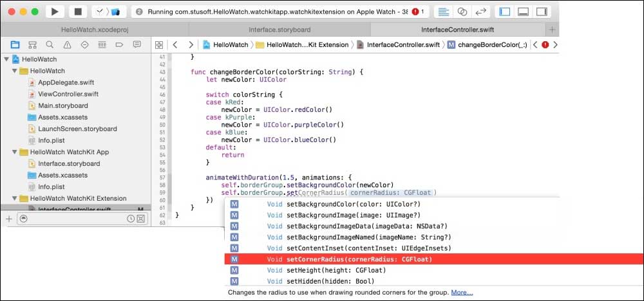Stop the running app
This screenshot has width=644, height=301.
(77, 12)
